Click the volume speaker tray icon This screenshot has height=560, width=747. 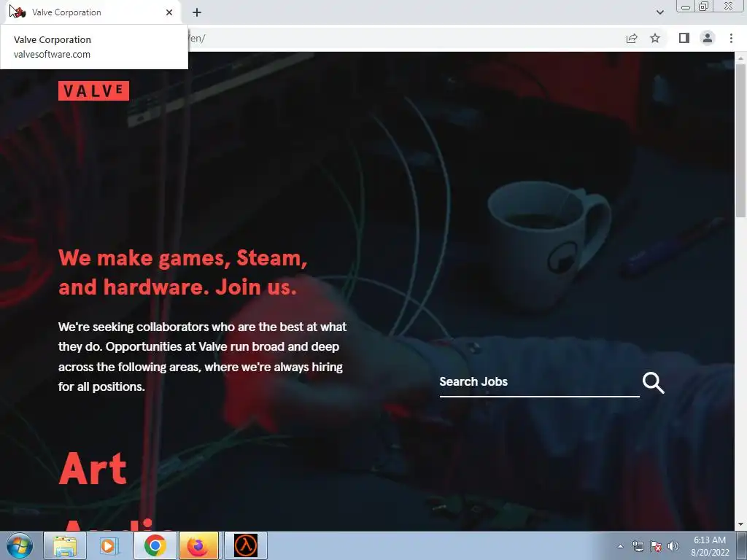673,546
